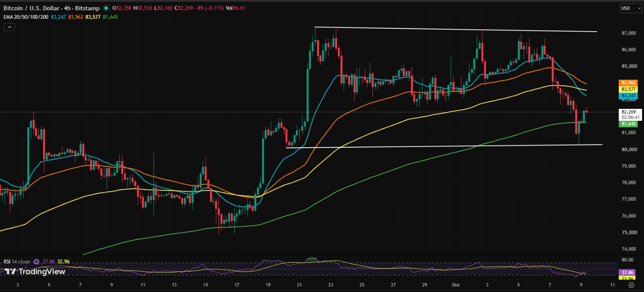Open the TradingView logo link
Screen dimensions: 644x292
click(35, 272)
